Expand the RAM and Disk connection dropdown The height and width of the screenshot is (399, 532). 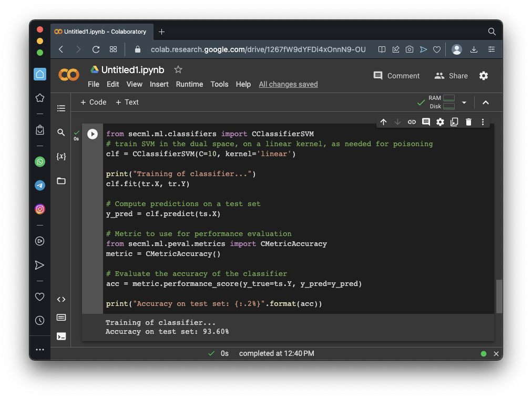tap(464, 103)
